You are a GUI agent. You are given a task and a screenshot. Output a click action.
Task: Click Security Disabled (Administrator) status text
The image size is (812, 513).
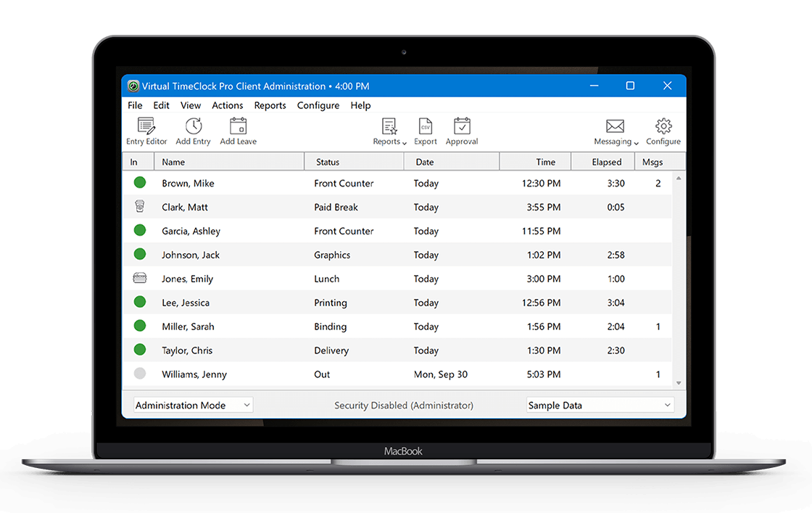(x=404, y=405)
